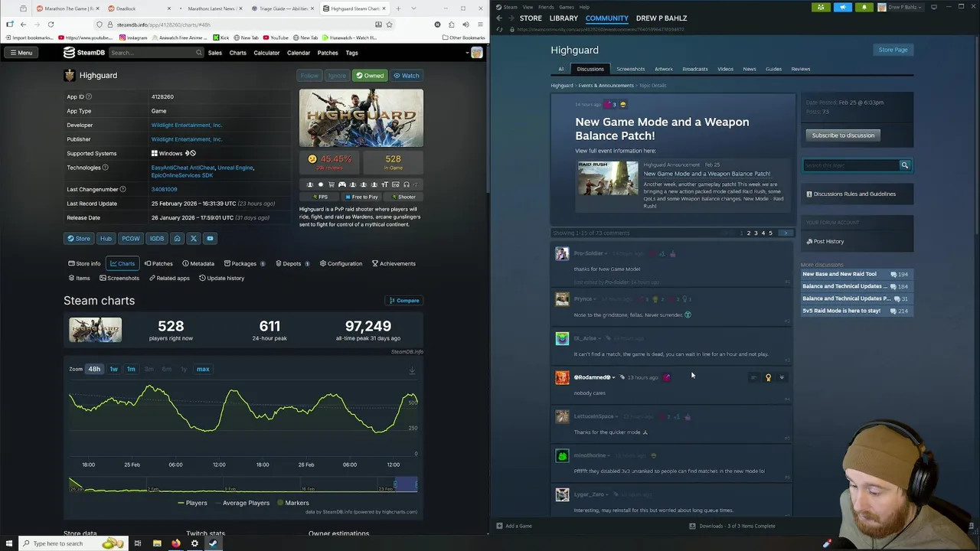The image size is (980, 551).
Task: Open the PCGW link button
Action: (x=131, y=239)
